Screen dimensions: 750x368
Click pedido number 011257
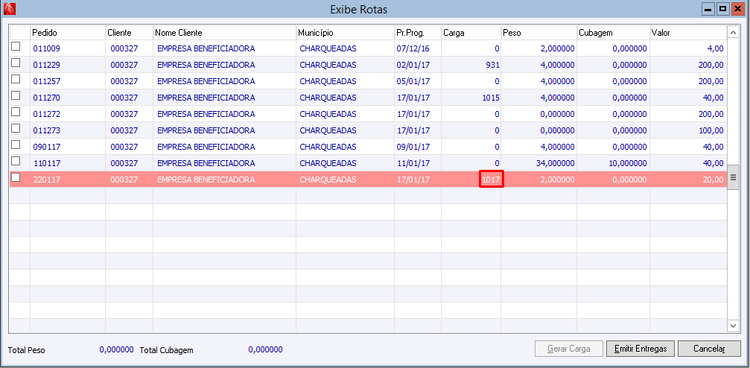point(46,81)
